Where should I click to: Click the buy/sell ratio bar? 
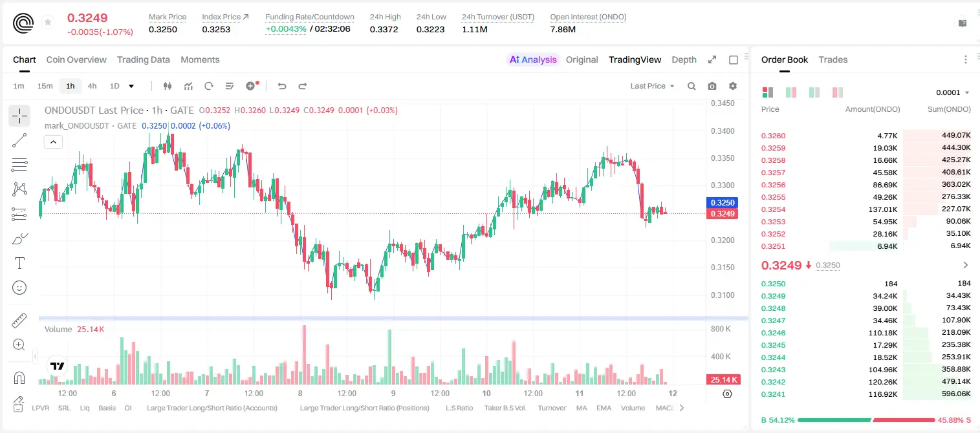[866, 419]
